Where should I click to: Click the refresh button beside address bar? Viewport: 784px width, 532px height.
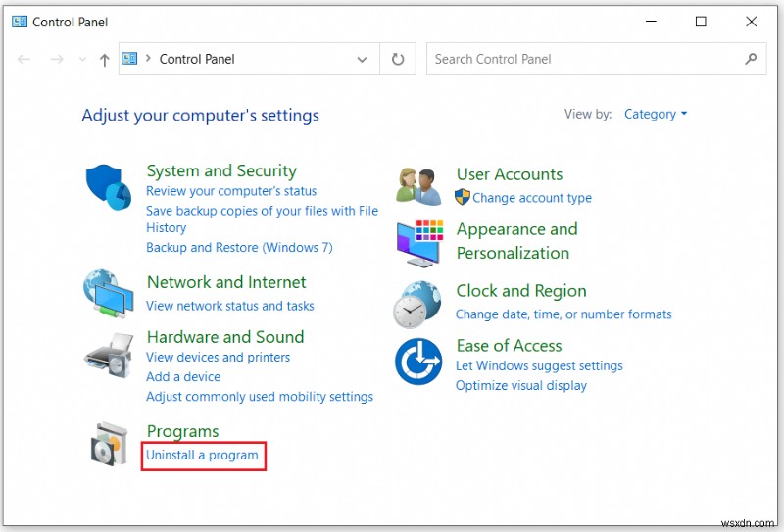click(398, 59)
